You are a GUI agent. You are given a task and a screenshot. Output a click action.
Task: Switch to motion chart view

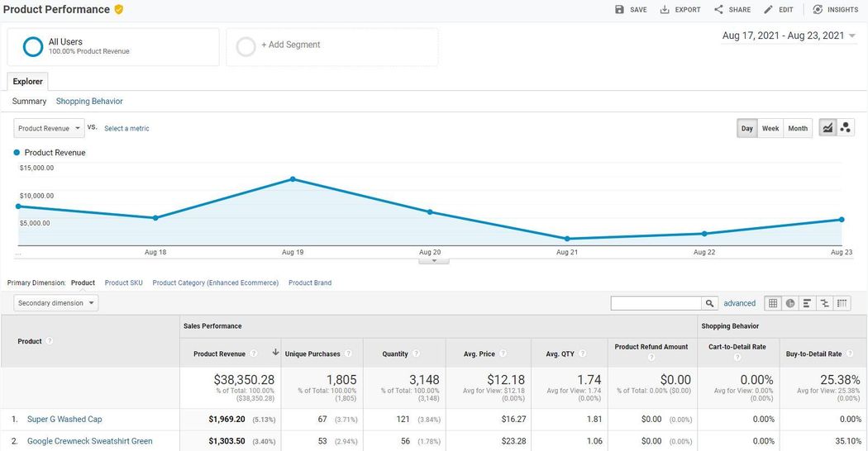[x=845, y=128]
